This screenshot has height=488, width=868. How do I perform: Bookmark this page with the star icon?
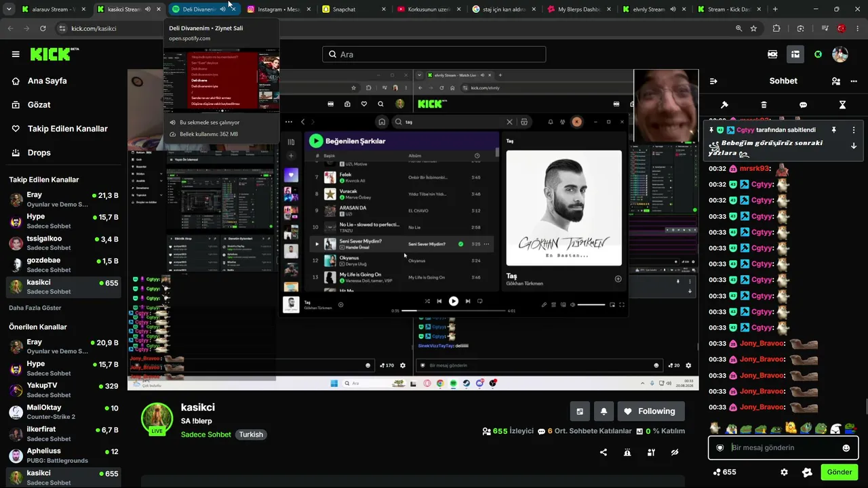pyautogui.click(x=753, y=28)
